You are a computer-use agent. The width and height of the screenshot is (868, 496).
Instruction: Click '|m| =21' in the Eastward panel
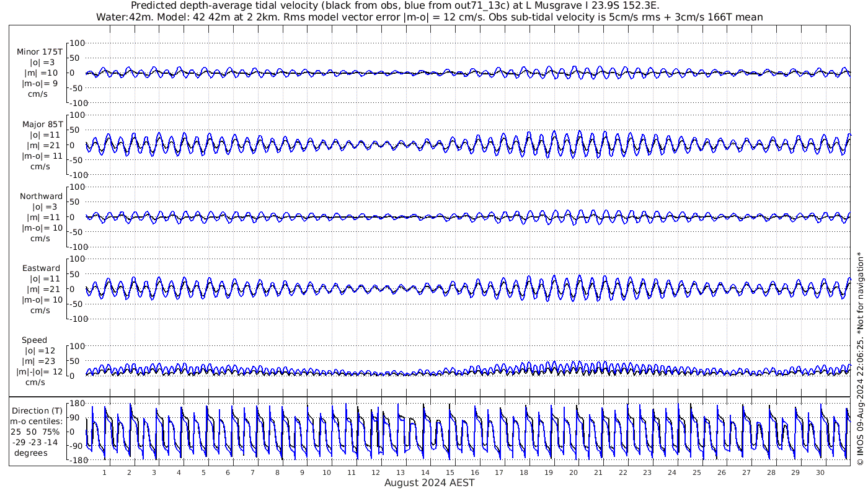43,290
